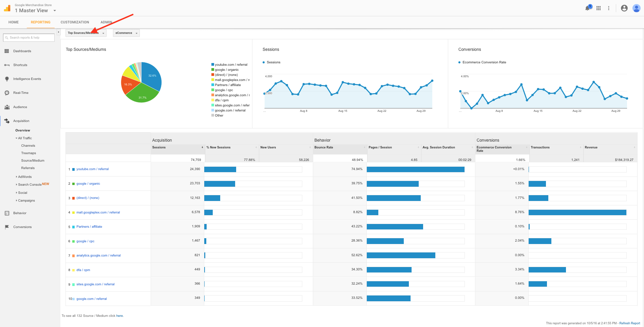Open the Conversions flag icon
The height and width of the screenshot is (327, 644).
point(7,227)
